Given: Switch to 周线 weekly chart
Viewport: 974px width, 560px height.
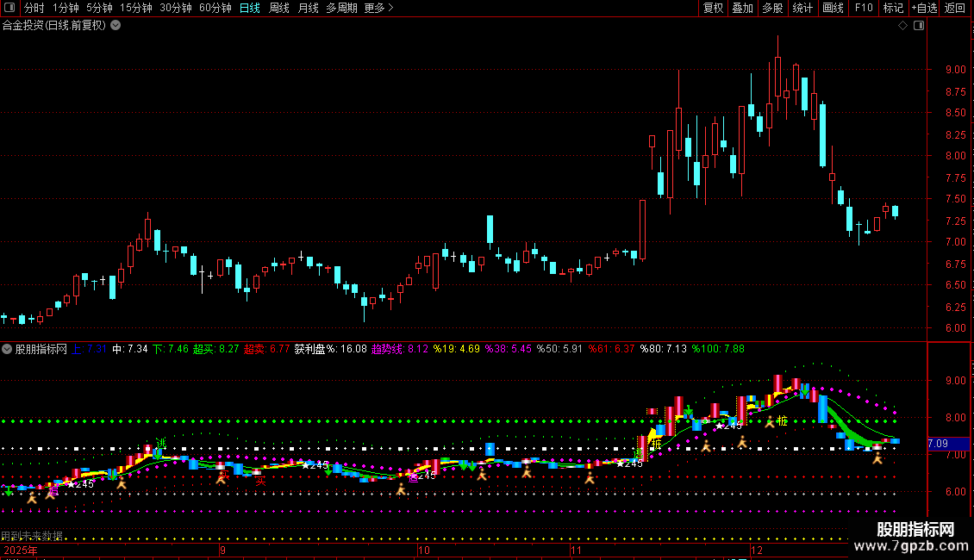Looking at the screenshot, I should [279, 8].
